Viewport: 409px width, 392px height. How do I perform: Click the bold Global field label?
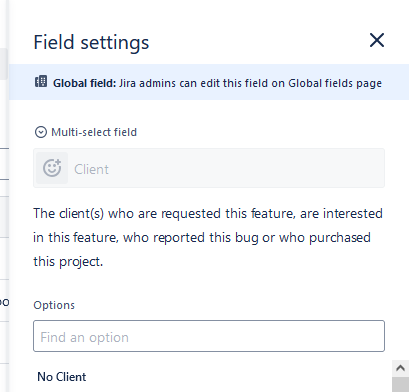click(84, 83)
